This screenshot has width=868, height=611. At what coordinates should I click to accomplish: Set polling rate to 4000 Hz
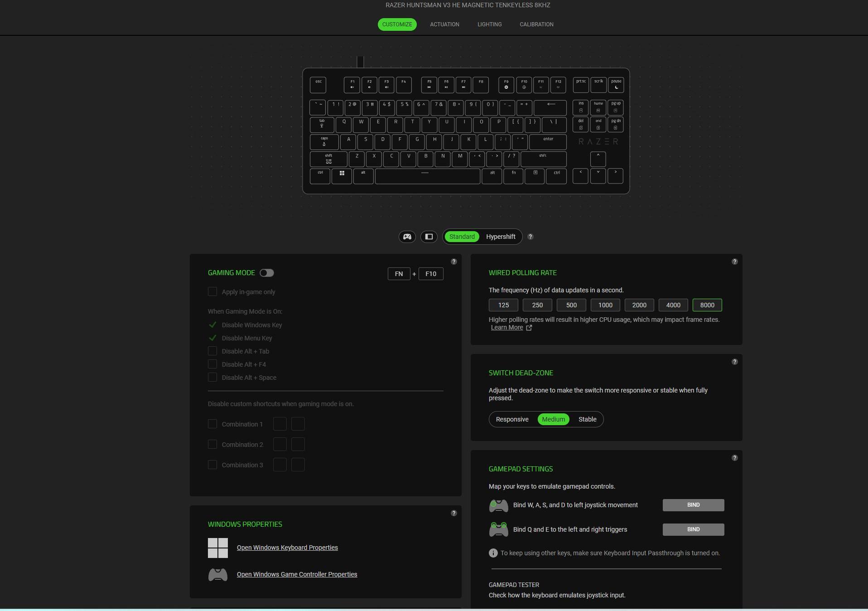pyautogui.click(x=673, y=305)
